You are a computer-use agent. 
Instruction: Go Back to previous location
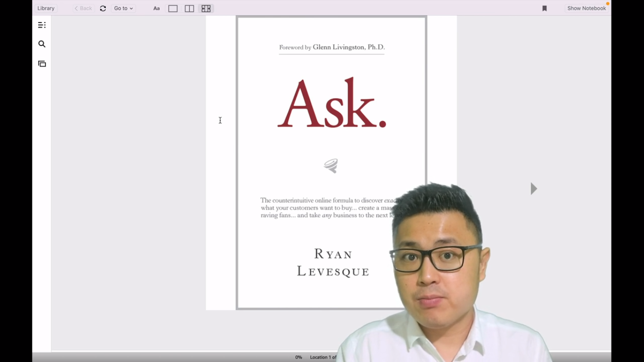tap(83, 8)
